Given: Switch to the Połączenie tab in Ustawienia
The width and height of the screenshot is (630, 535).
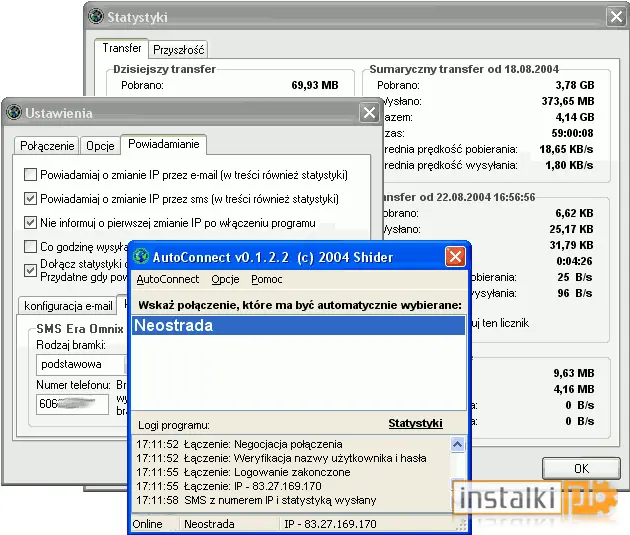Looking at the screenshot, I should (x=47, y=146).
